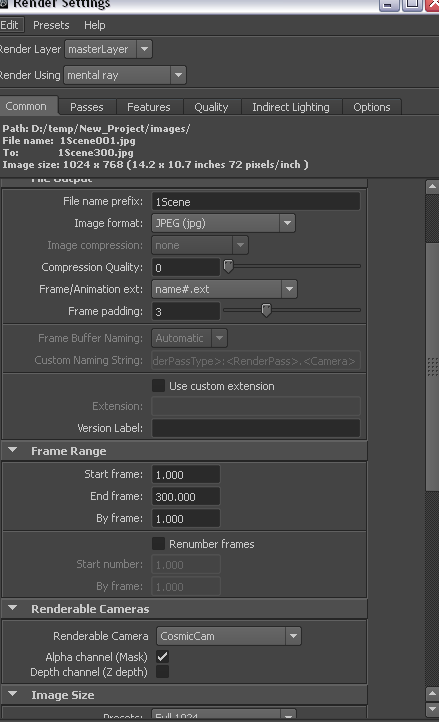Collapse the Renderable Cameras section triangle
Viewport: 439px width, 722px height.
[13, 608]
